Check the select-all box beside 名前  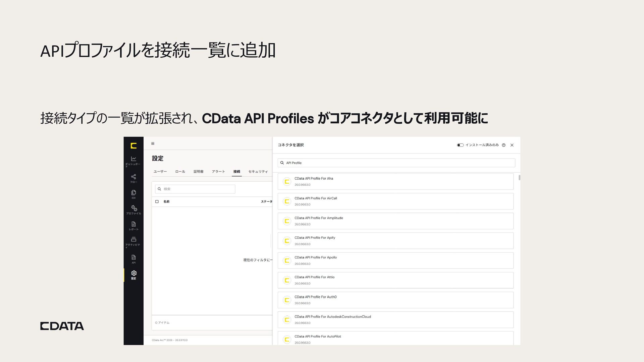tap(157, 201)
